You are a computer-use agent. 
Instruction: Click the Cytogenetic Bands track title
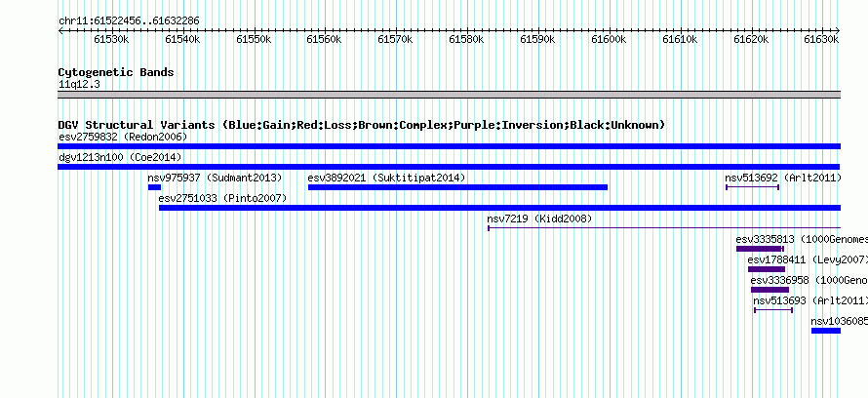(x=116, y=72)
